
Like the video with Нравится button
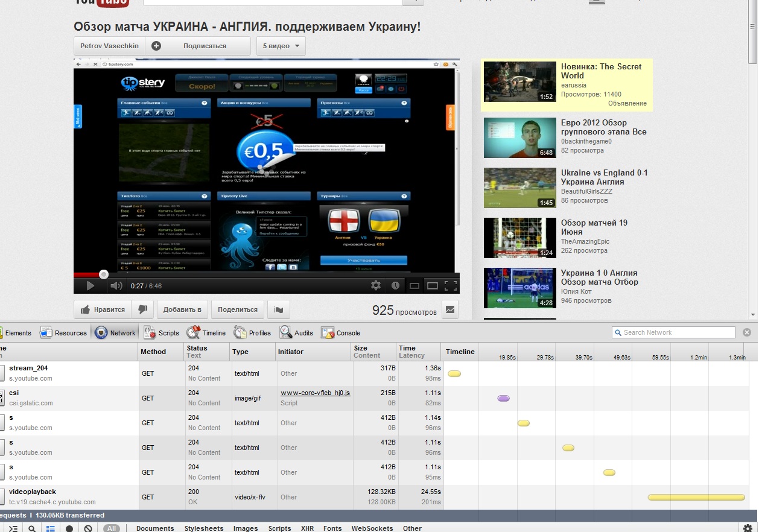pos(102,309)
